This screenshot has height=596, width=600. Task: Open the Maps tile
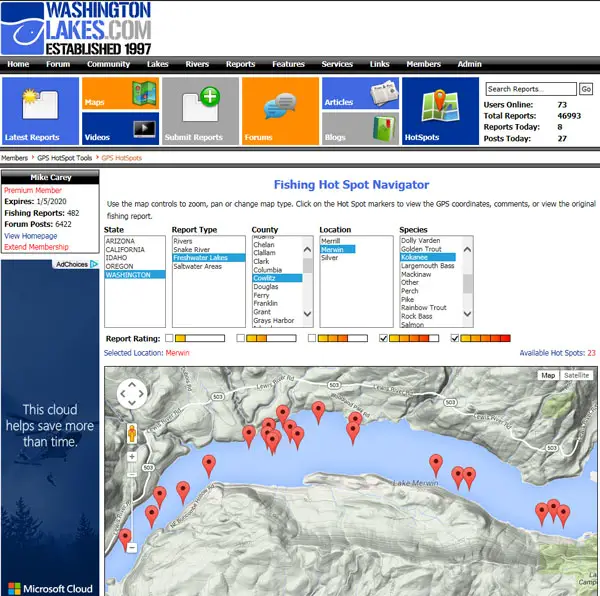click(x=121, y=93)
